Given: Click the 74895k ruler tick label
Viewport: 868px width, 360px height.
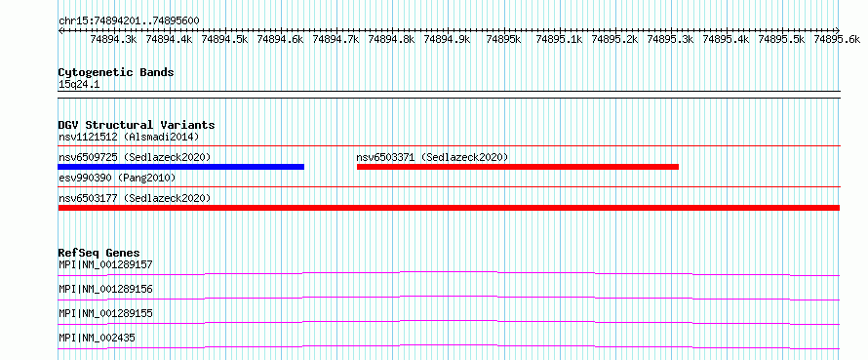Looking at the screenshot, I should click(503, 39).
